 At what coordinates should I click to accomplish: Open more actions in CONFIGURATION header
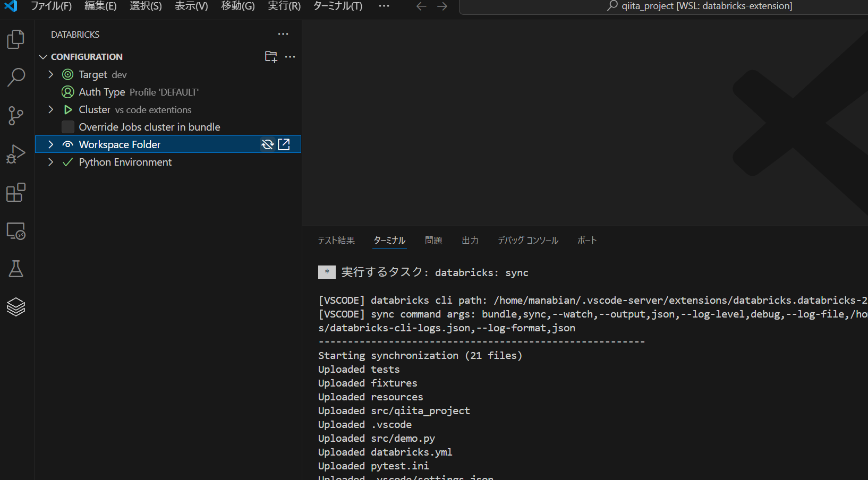point(290,57)
